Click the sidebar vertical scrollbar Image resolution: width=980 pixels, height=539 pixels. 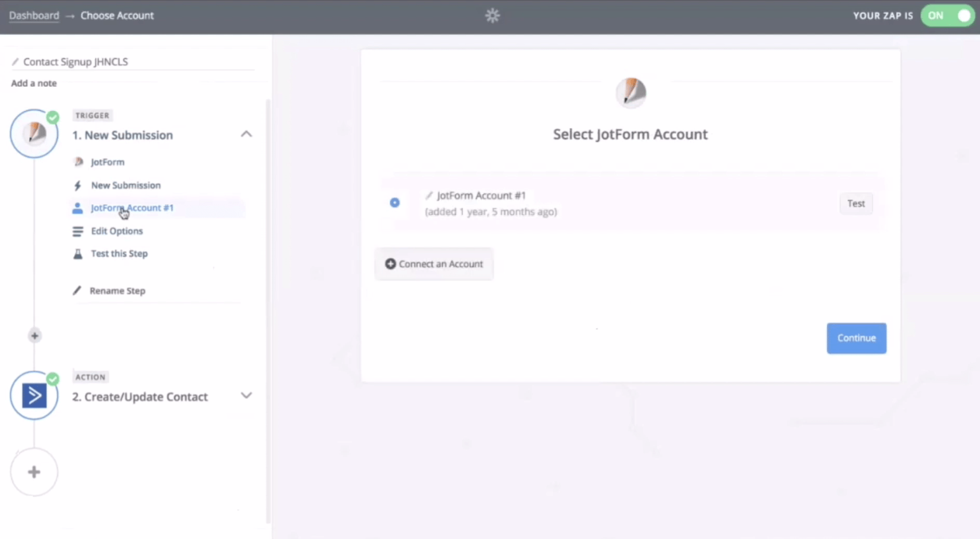[268, 311]
